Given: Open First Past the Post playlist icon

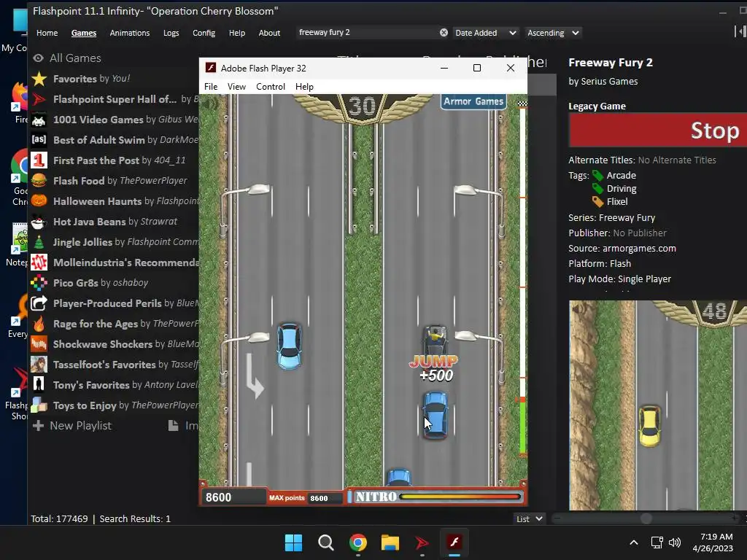Looking at the screenshot, I should [x=39, y=160].
